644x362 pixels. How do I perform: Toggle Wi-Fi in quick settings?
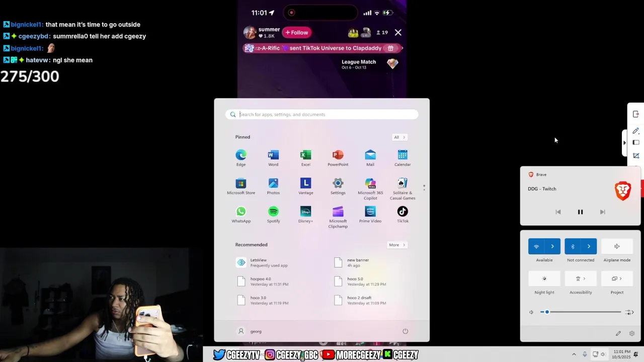tap(536, 246)
